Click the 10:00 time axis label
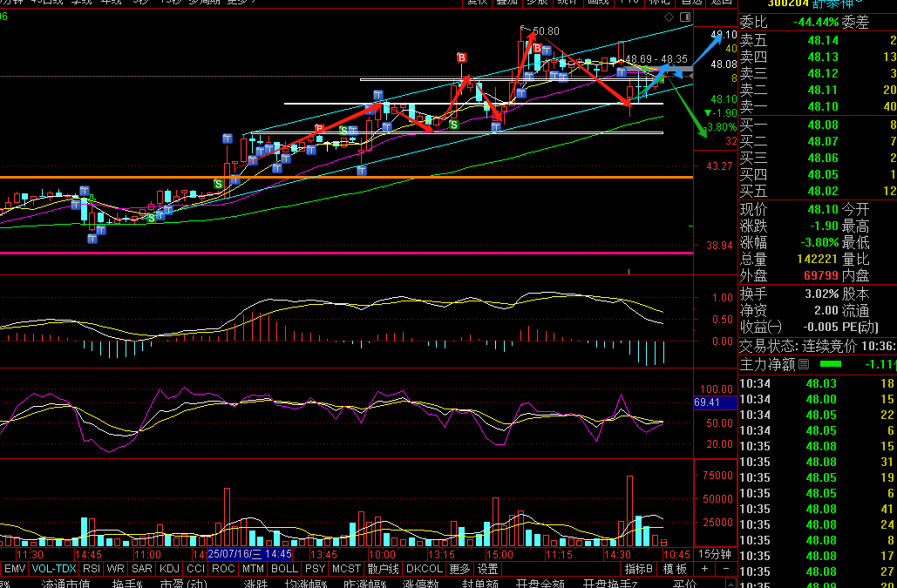This screenshot has height=588, width=897. (x=382, y=554)
